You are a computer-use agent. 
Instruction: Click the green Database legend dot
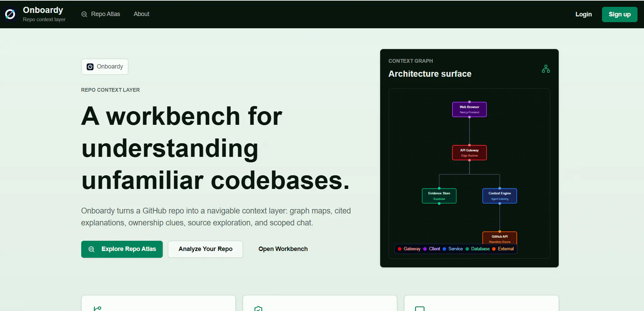[467, 249]
